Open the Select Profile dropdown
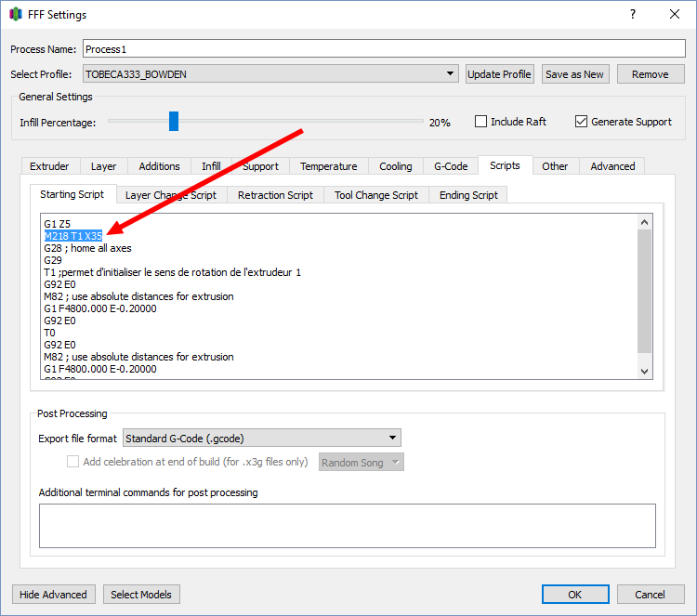Screen dimensions: 697x616 point(270,74)
